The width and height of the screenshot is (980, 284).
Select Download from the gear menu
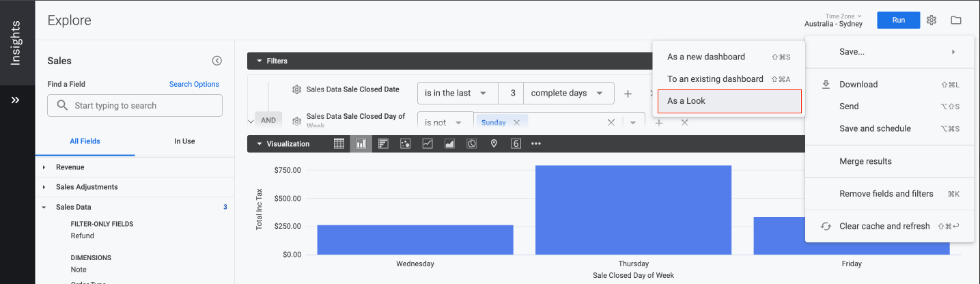890,85
